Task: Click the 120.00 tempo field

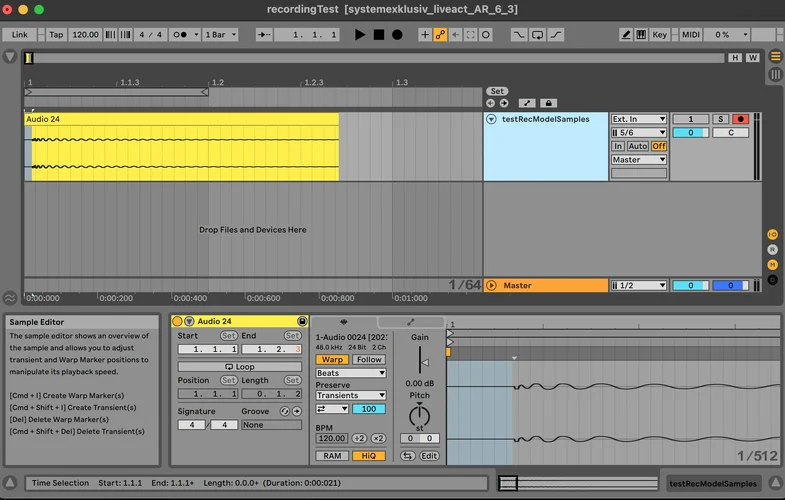Action: coord(85,34)
